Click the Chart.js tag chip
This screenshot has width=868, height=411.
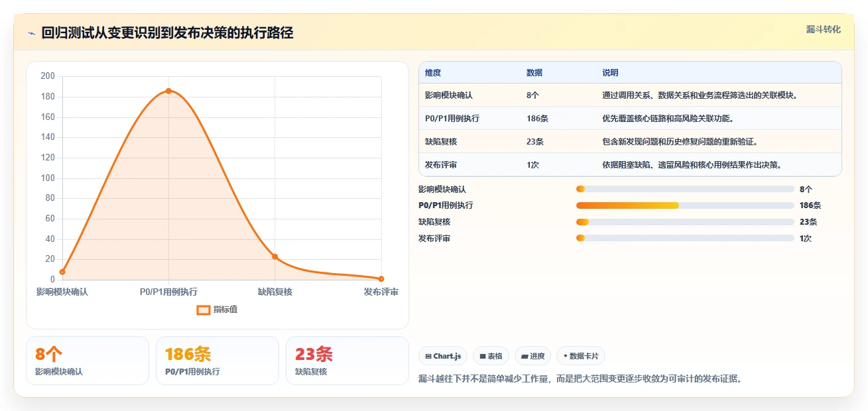[444, 356]
